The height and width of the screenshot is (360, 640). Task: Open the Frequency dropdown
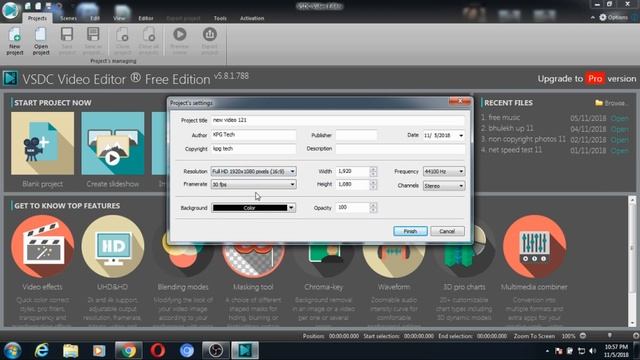444,171
